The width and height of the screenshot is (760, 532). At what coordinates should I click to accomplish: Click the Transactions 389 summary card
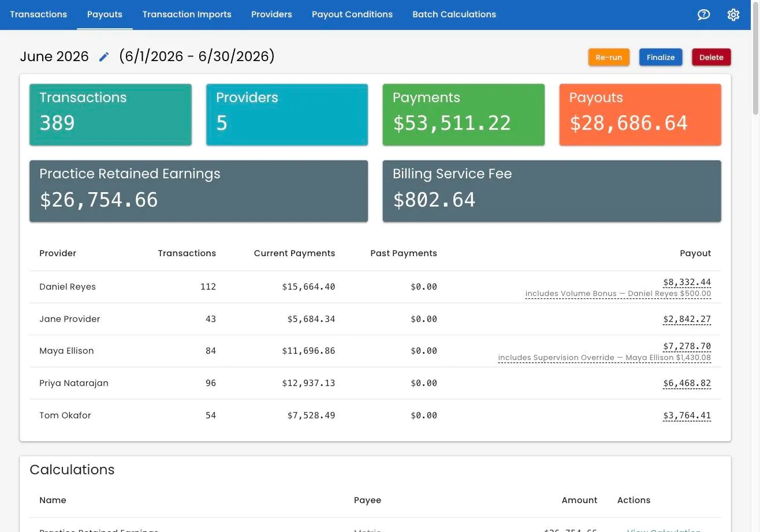110,115
